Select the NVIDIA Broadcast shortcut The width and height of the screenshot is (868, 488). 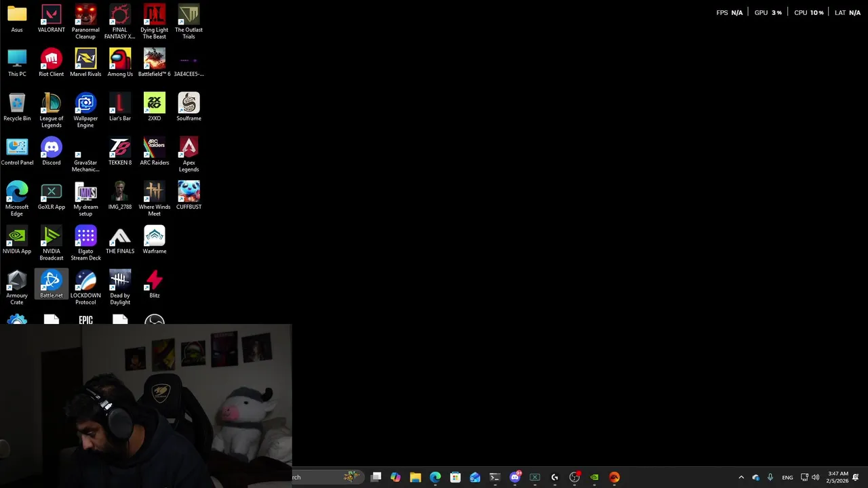[x=52, y=243]
